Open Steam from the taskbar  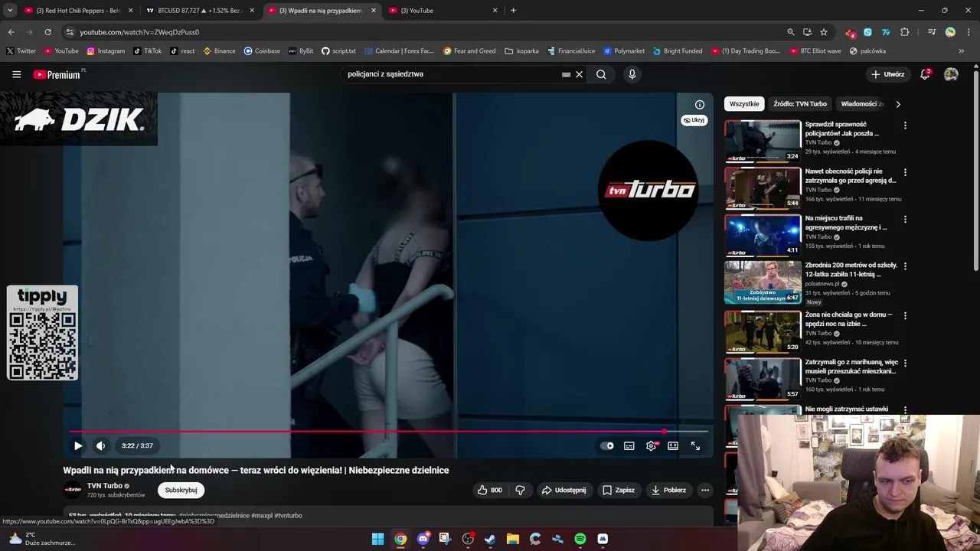pos(490,539)
